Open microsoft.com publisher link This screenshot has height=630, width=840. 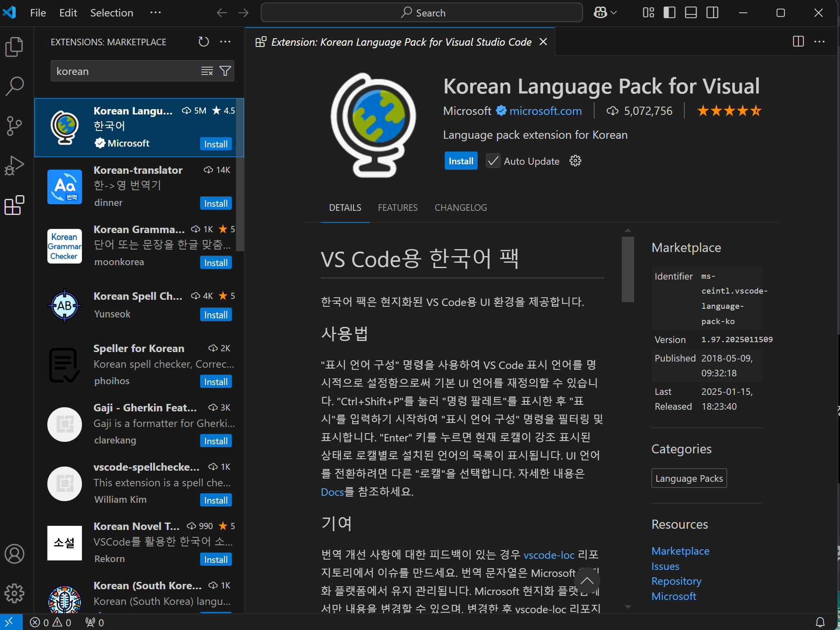[545, 111]
